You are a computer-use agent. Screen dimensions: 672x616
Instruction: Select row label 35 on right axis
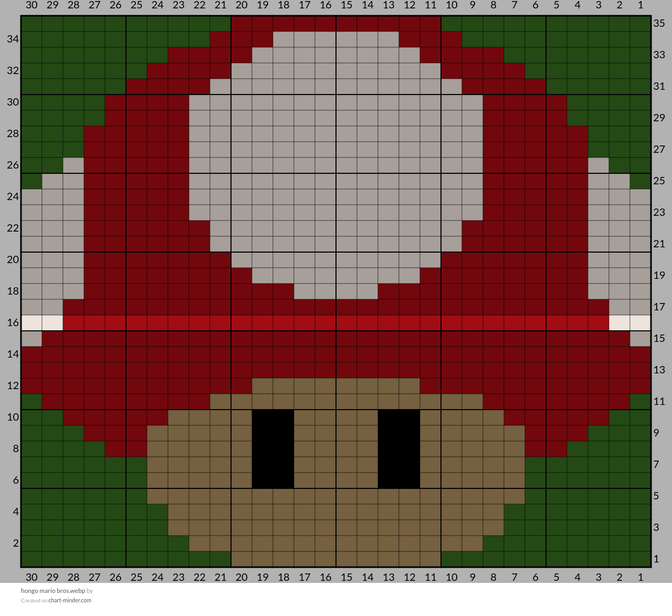(659, 23)
